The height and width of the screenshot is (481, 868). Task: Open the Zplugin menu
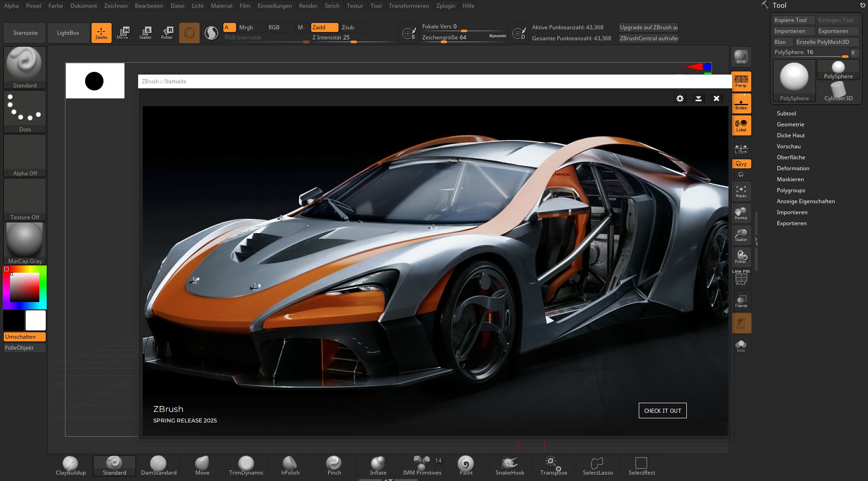coord(445,6)
